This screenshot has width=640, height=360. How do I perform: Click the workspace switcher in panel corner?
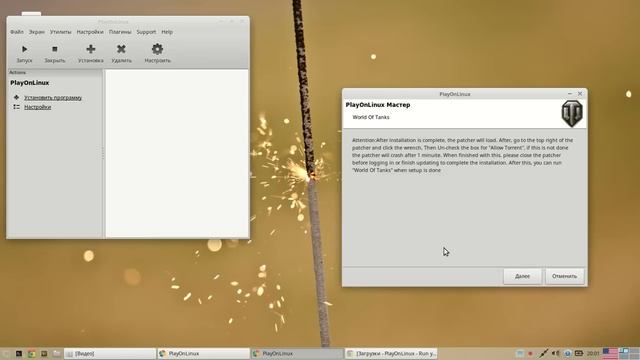629,353
